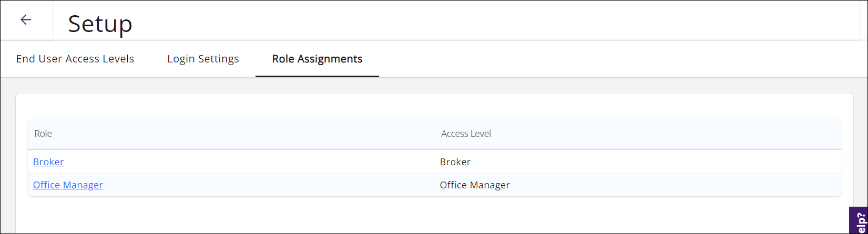This screenshot has height=234, width=868.
Task: Click the table header row's blank area
Action: (657, 134)
